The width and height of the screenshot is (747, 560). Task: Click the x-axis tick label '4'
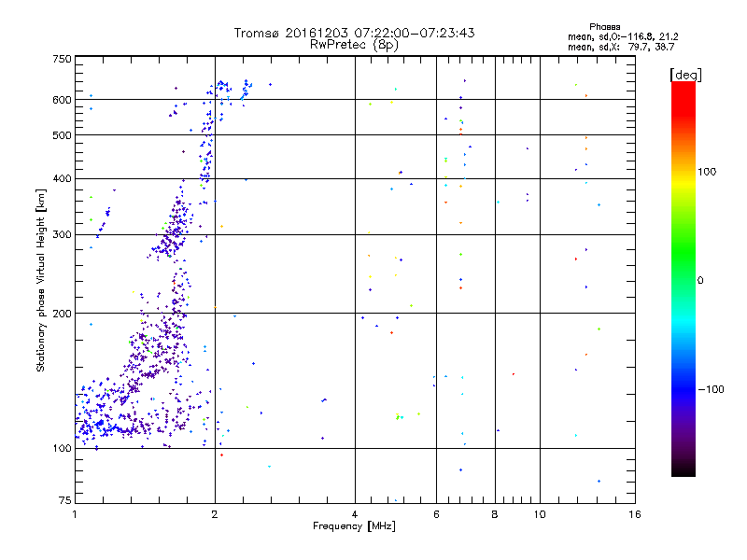(355, 514)
